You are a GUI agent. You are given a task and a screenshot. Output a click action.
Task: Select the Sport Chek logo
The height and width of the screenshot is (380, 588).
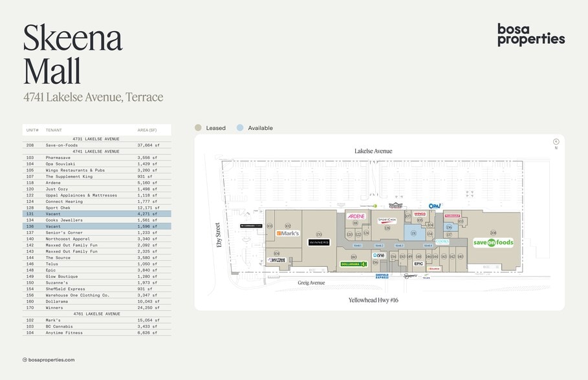pos(387,220)
